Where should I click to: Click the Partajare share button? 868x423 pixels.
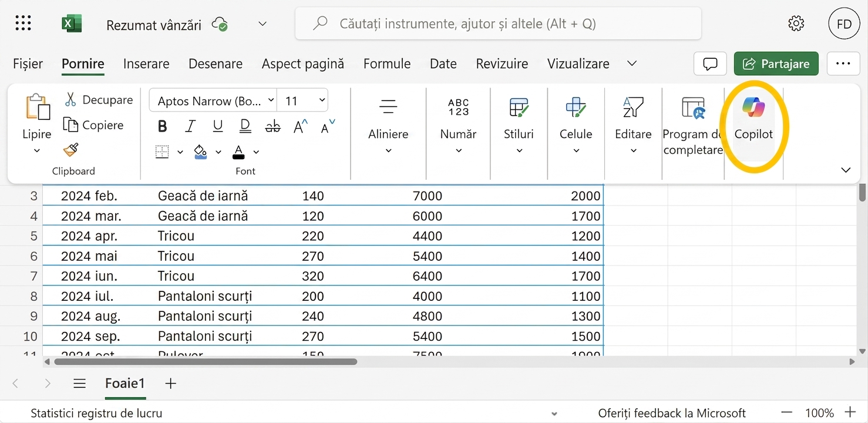coord(776,63)
